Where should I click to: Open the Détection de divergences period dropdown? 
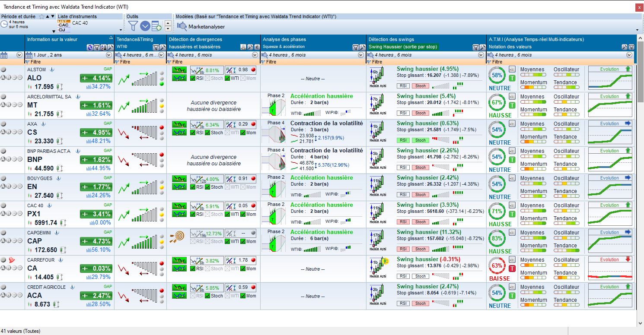tap(255, 55)
